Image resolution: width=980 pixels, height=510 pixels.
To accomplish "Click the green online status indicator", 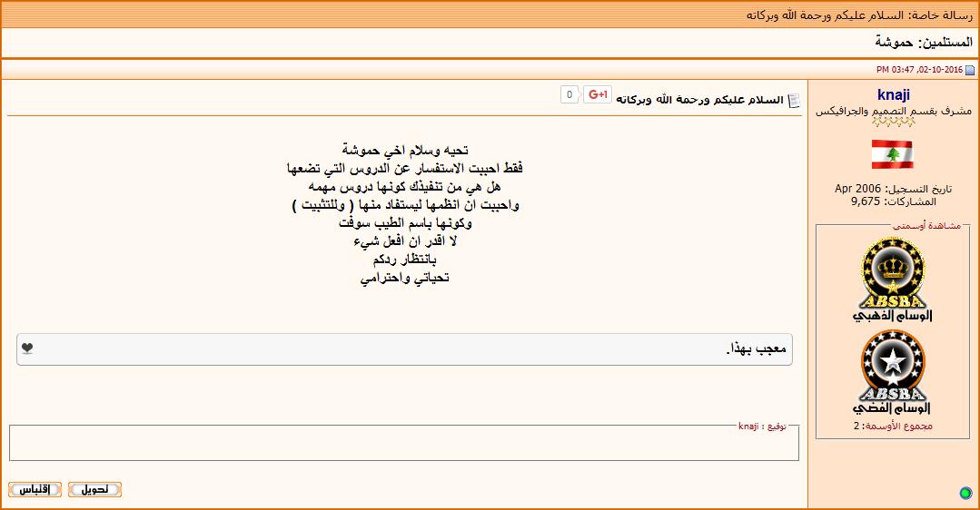I will [965, 493].
